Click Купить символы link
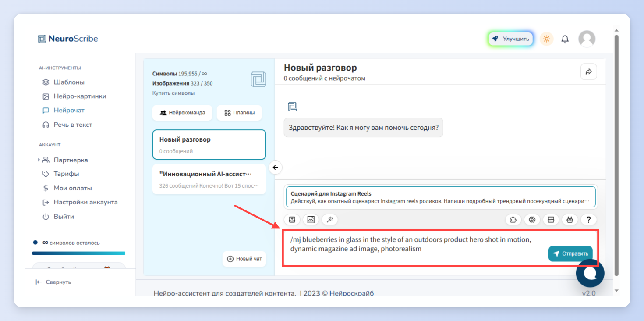This screenshot has height=321, width=644. pos(173,93)
